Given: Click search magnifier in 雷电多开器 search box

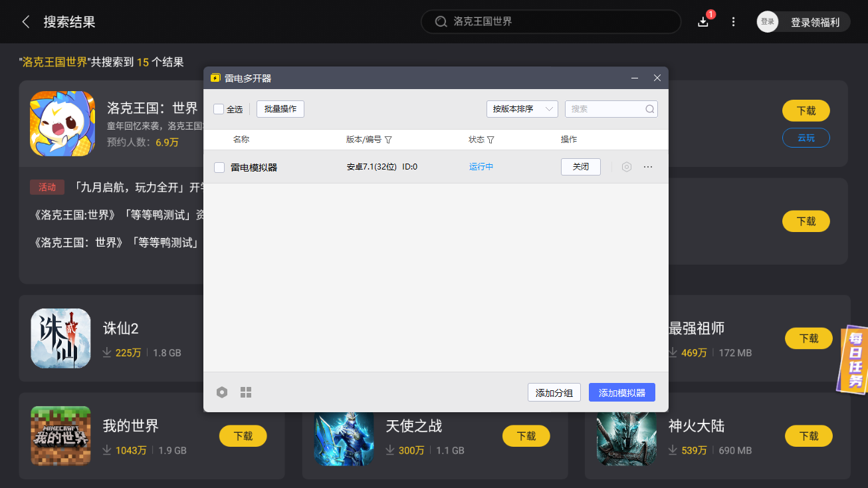Looking at the screenshot, I should point(650,109).
